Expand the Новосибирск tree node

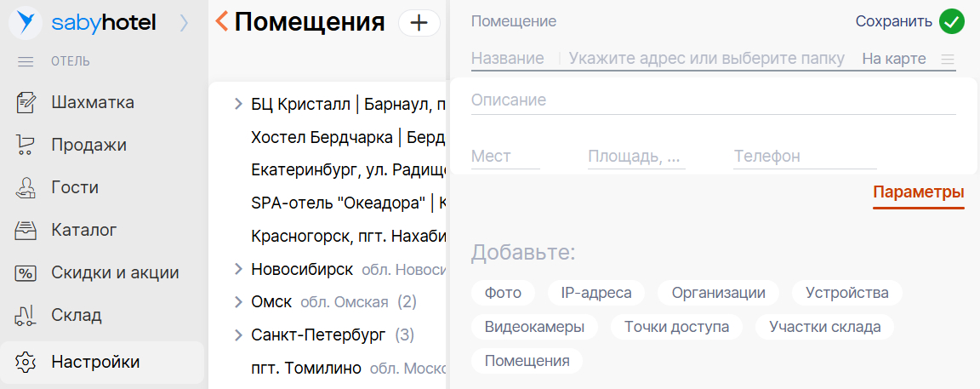[x=238, y=269]
